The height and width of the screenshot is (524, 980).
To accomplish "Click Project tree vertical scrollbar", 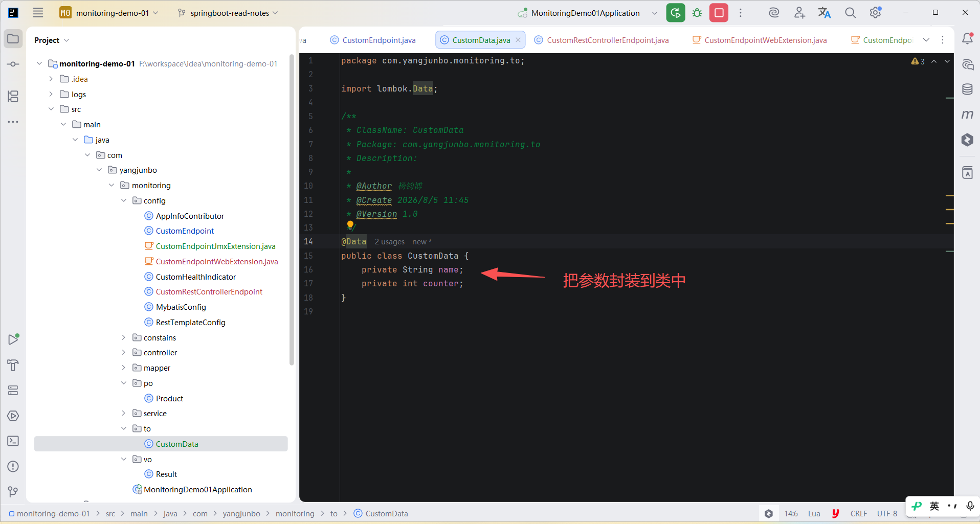I will 292,210.
